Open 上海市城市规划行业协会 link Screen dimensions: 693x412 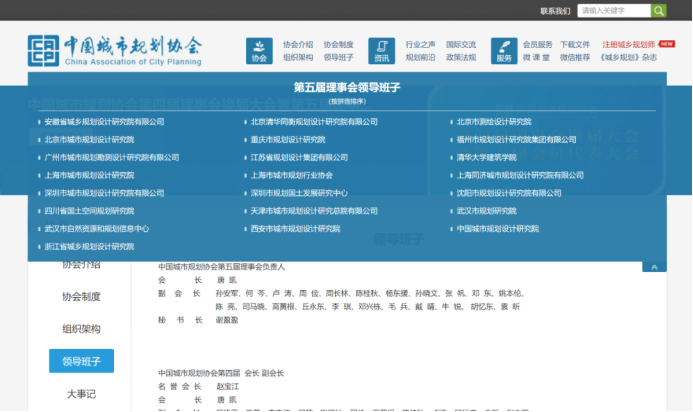(x=292, y=175)
